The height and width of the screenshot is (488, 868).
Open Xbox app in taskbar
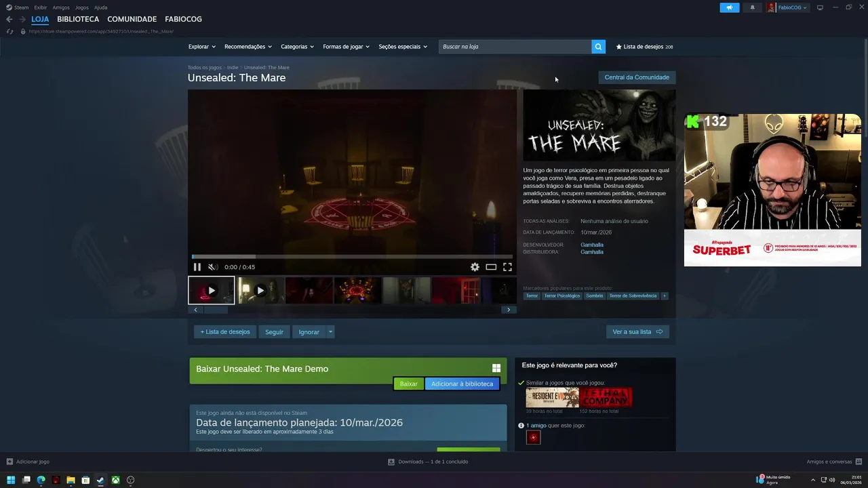116,480
